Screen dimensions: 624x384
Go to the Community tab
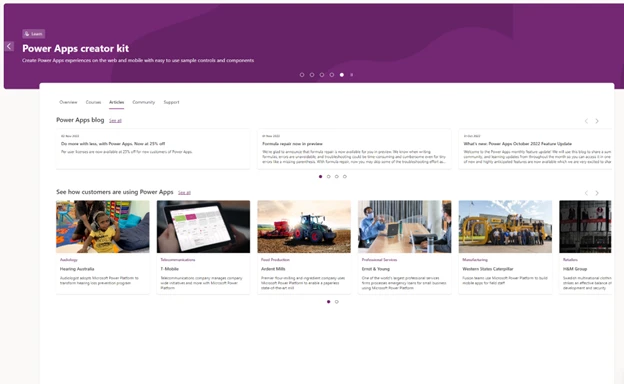(x=144, y=102)
